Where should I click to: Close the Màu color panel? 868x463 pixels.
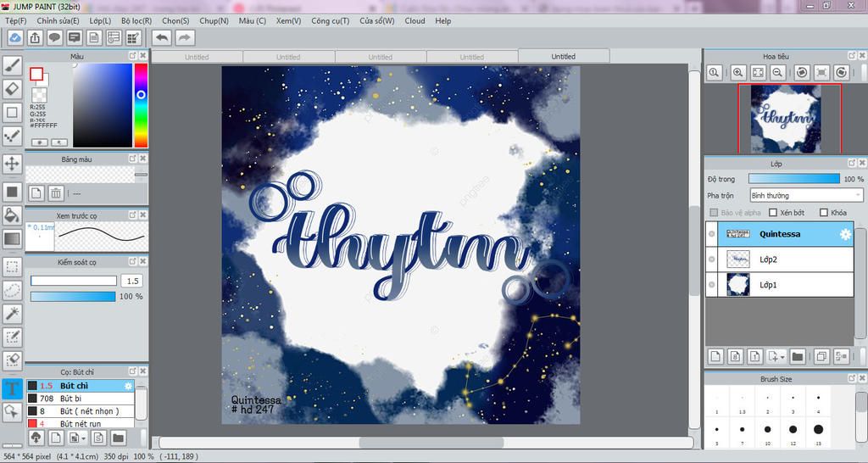pyautogui.click(x=142, y=56)
